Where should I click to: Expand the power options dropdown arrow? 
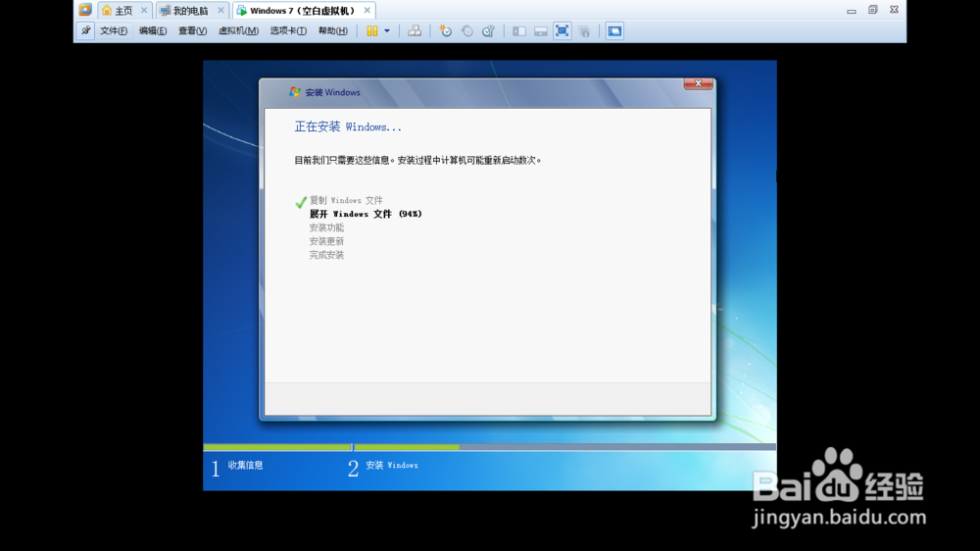(x=387, y=30)
